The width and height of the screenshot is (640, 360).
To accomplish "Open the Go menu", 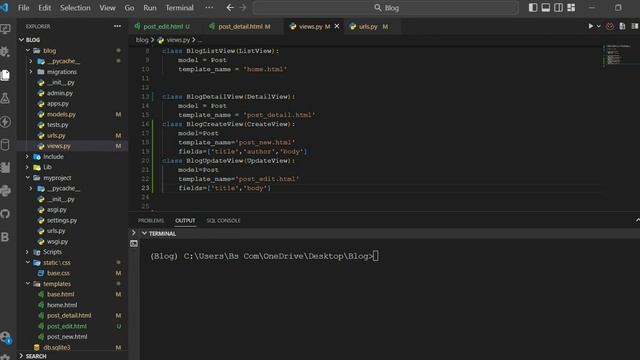I will (129, 8).
